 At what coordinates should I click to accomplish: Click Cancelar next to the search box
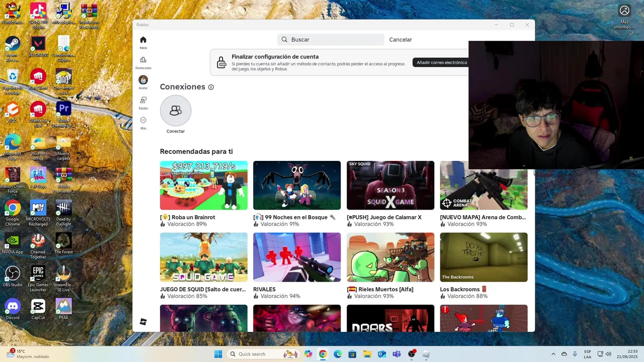click(x=400, y=40)
